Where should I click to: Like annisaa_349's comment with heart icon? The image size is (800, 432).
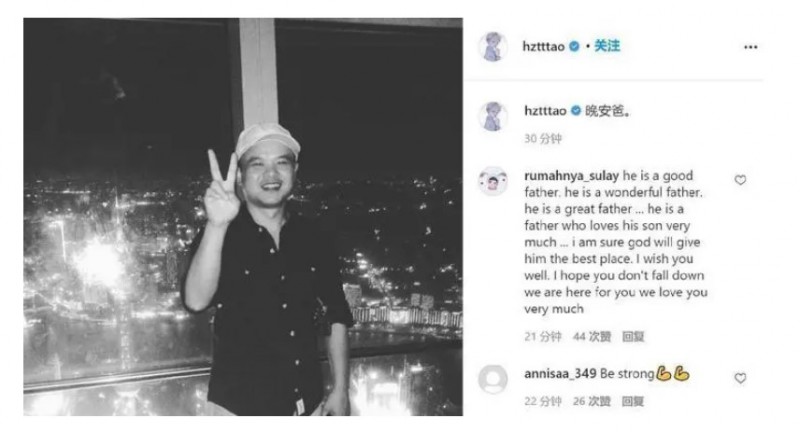tap(740, 378)
